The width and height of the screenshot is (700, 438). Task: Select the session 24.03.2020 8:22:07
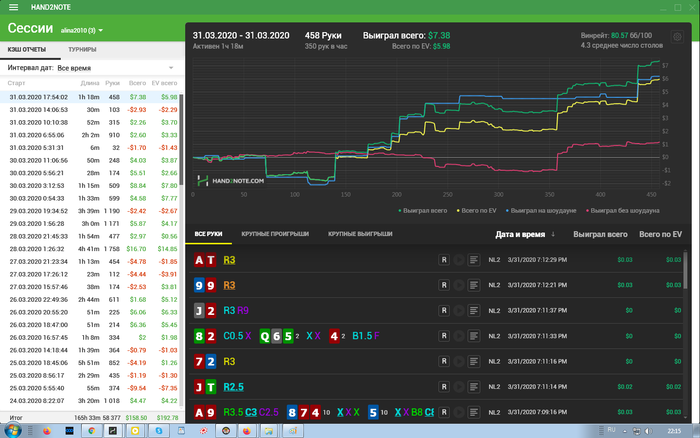click(89, 400)
